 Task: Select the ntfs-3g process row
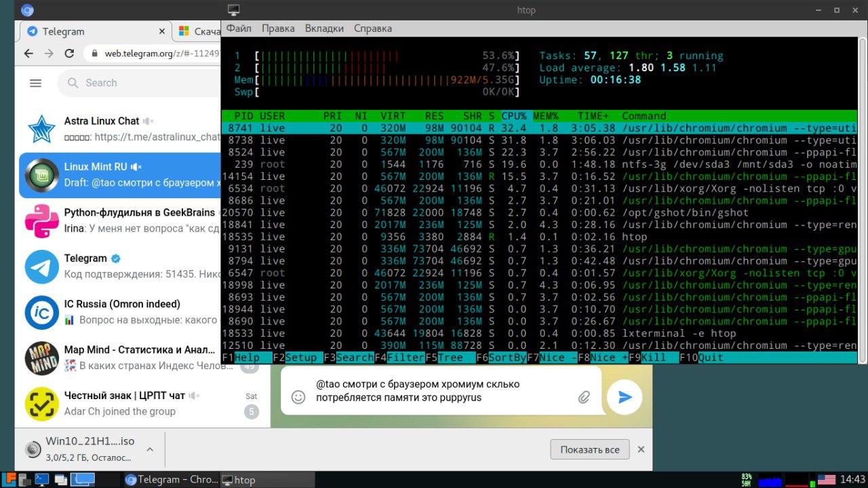(x=539, y=164)
